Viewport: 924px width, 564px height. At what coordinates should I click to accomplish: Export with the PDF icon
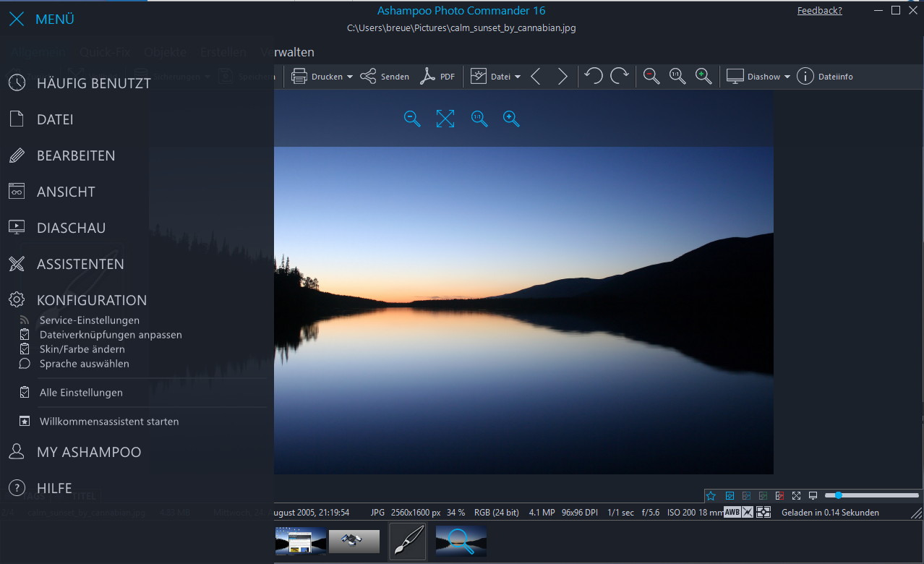(x=428, y=76)
